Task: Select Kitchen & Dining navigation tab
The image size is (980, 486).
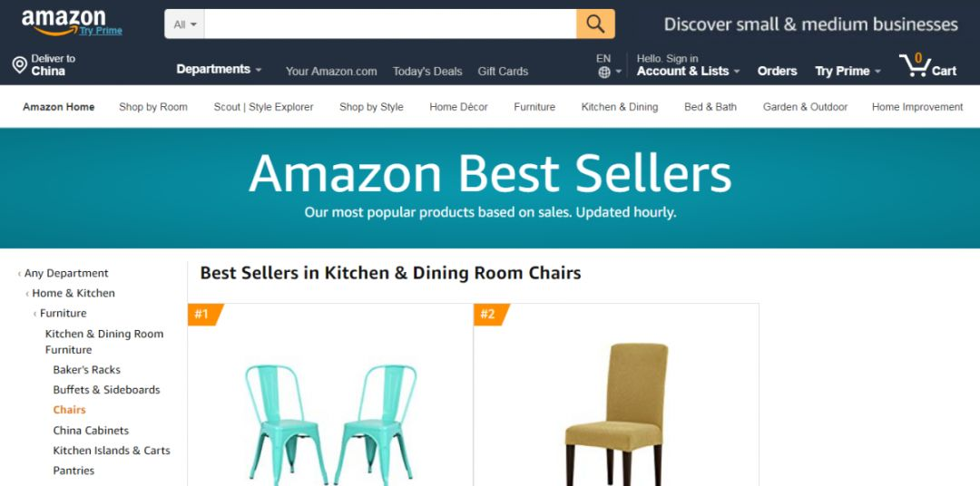Action: (x=620, y=107)
